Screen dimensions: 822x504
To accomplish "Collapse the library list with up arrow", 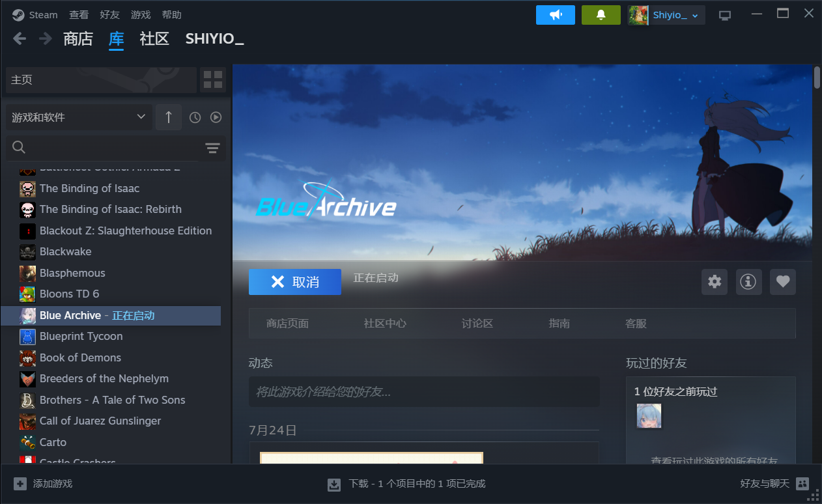I will 169,117.
